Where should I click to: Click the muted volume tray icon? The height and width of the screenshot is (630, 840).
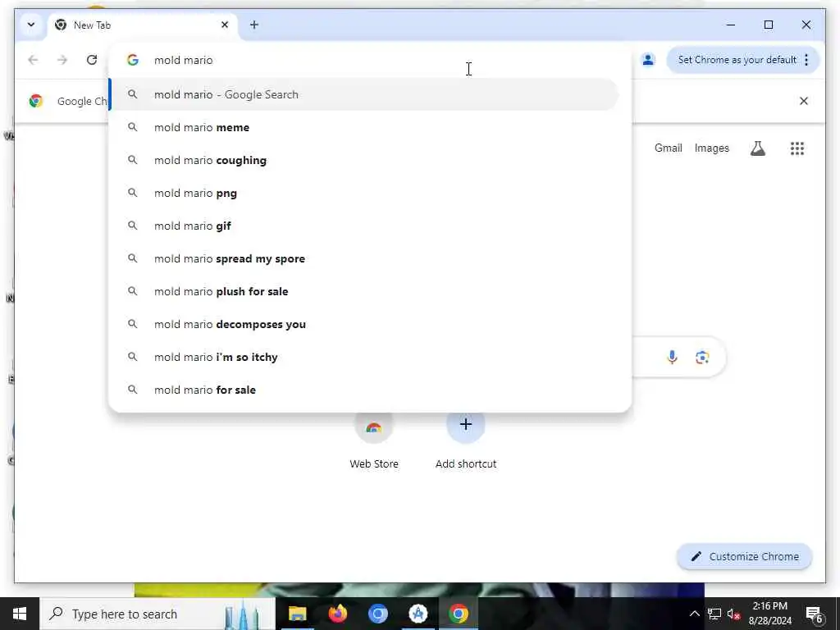(x=733, y=614)
